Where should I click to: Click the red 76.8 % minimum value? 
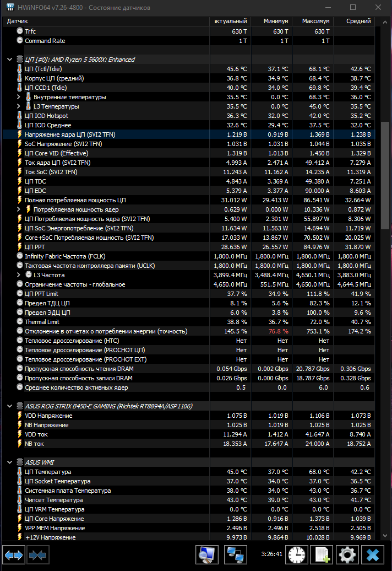(278, 331)
